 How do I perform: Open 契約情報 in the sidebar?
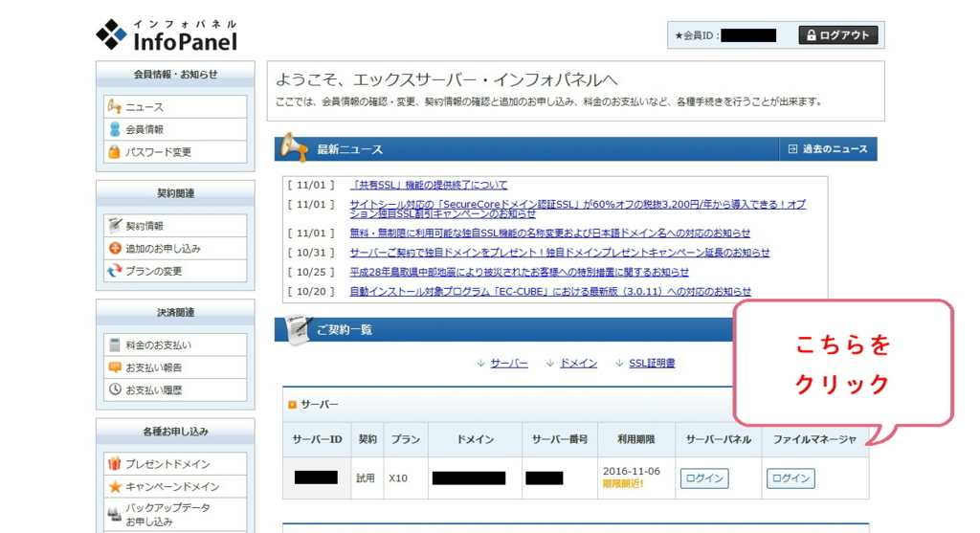[176, 226]
